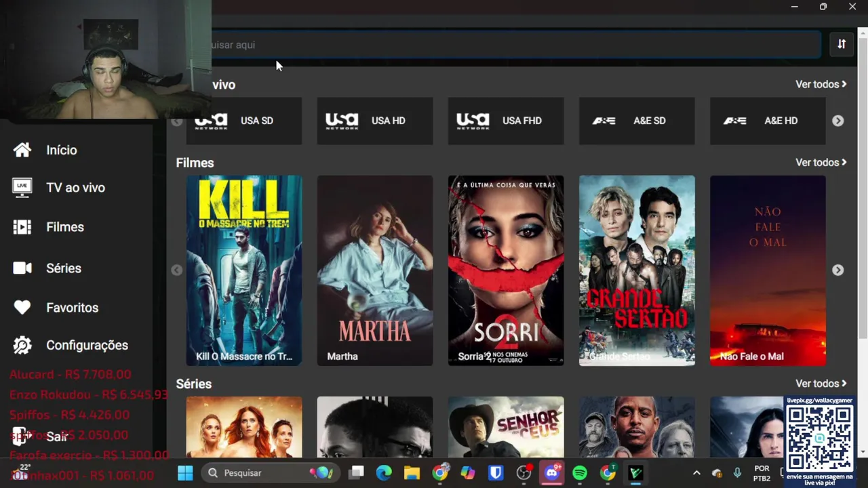Viewport: 868px width, 488px height.
Task: Open the Filmes menu label
Action: 65,227
